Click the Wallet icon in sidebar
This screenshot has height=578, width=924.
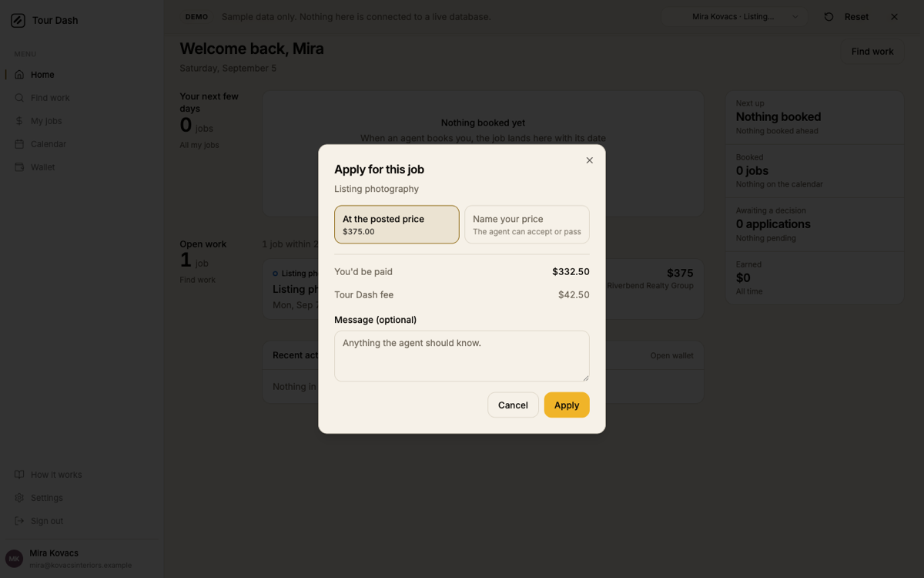click(x=19, y=167)
